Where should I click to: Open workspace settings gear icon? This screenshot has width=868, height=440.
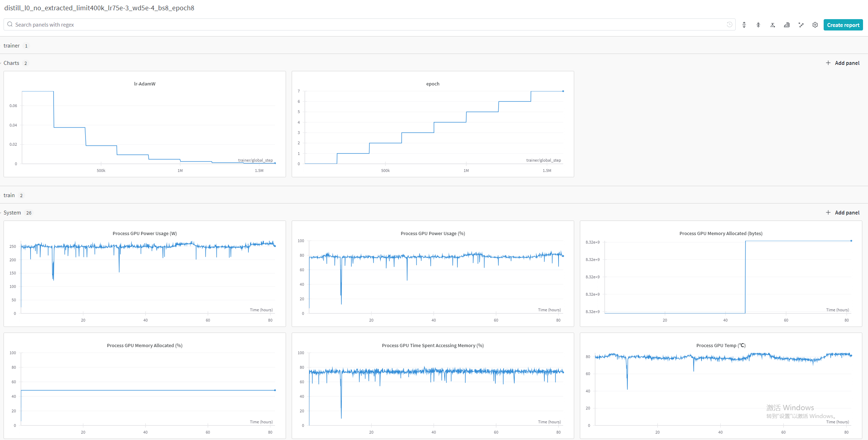click(x=815, y=25)
